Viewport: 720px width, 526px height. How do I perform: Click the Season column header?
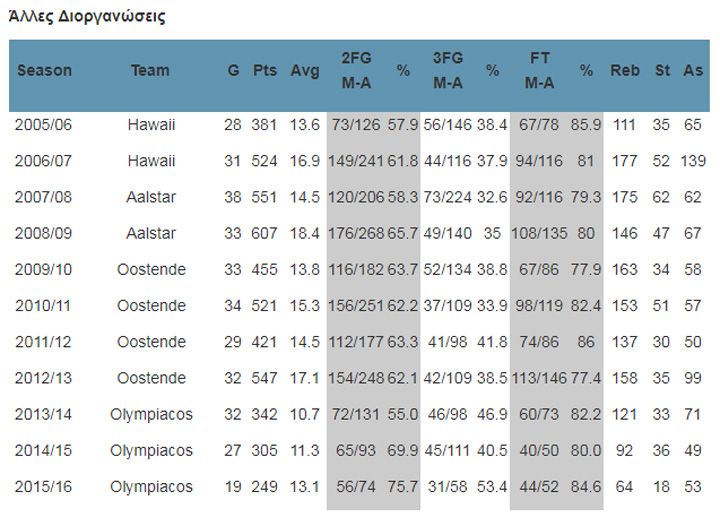pos(45,71)
